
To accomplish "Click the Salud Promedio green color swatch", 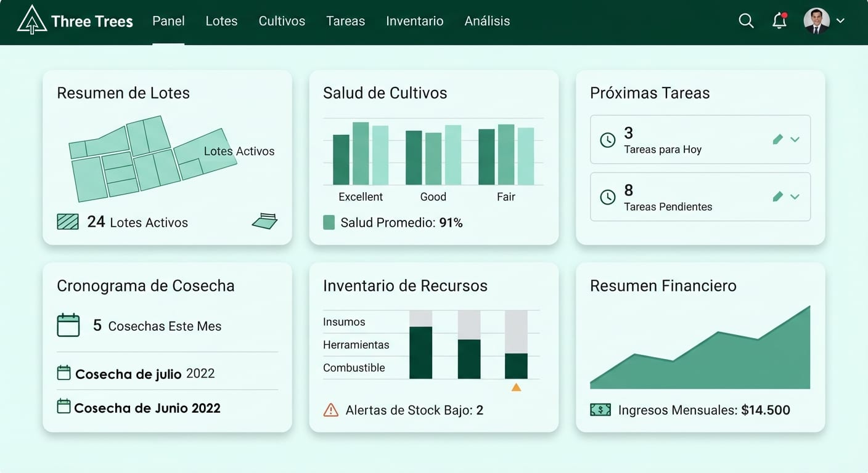I will tap(329, 222).
